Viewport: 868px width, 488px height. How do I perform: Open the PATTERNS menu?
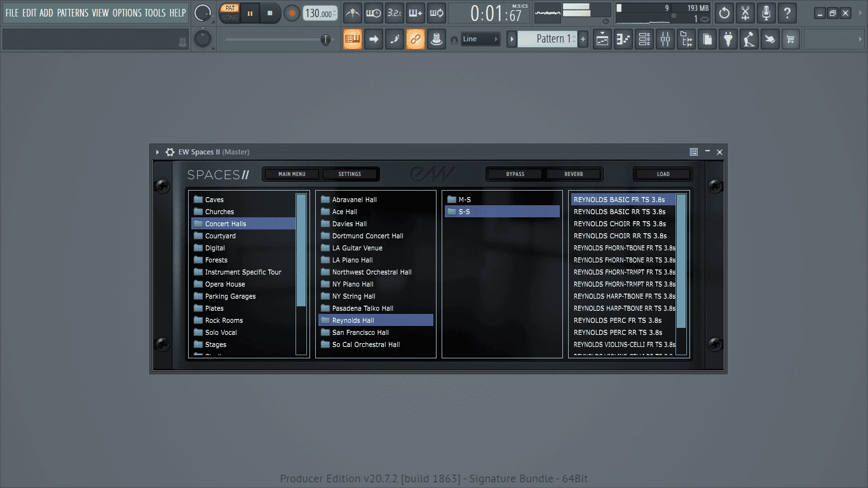tap(72, 13)
